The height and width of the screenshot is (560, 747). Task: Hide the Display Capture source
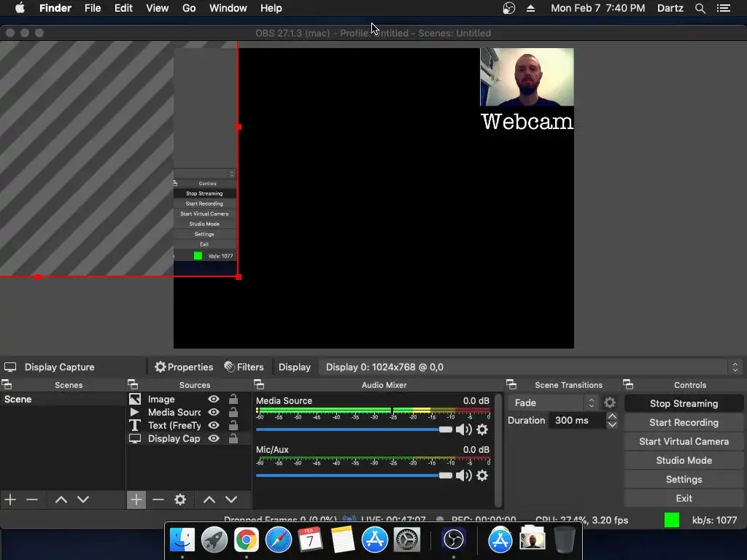pos(214,438)
